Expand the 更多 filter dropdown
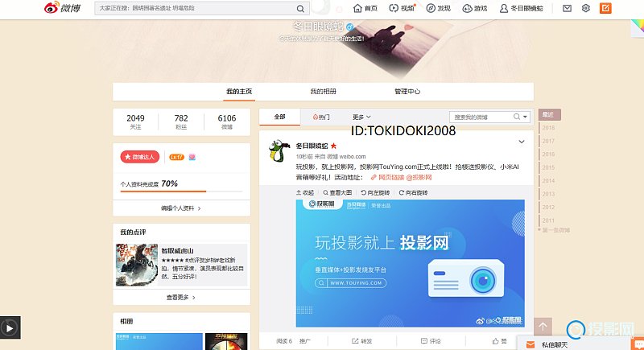The image size is (644, 350). tap(361, 117)
